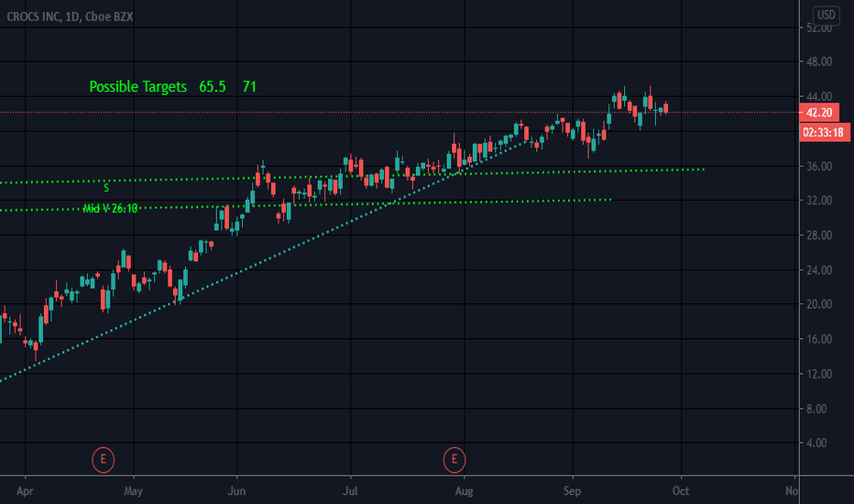The width and height of the screenshot is (854, 504).
Task: Click the 16.00 price axis label
Action: (819, 339)
